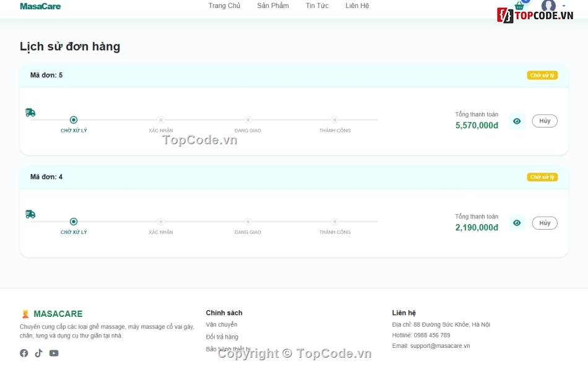View details of order 4 eye icon
588x372 pixels.
[x=517, y=223]
